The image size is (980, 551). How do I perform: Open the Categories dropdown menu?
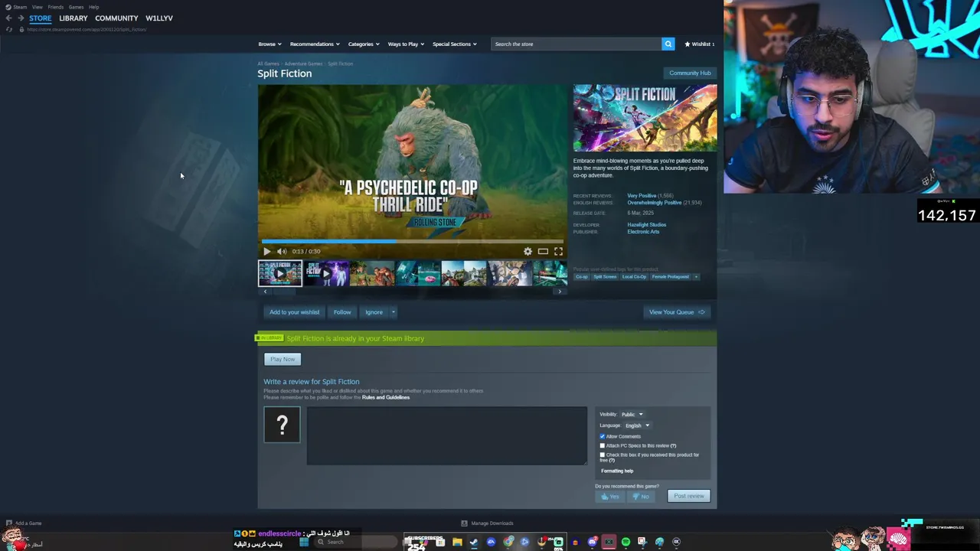click(x=364, y=44)
